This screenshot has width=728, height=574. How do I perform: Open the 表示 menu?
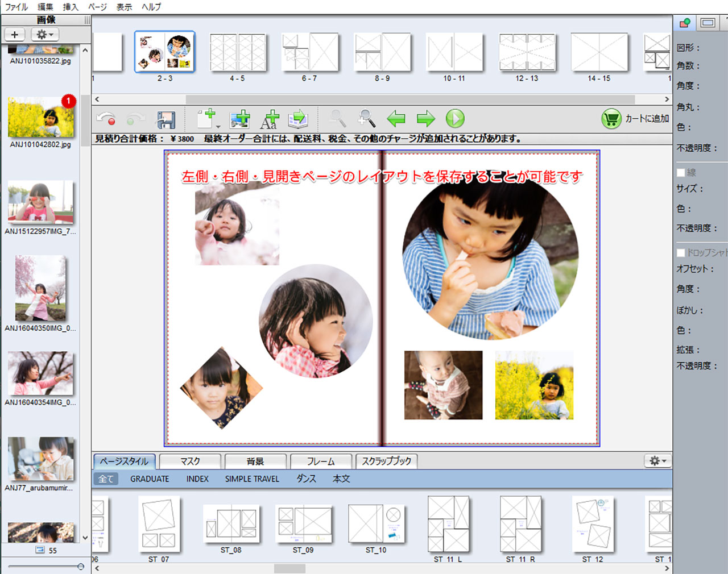(124, 7)
